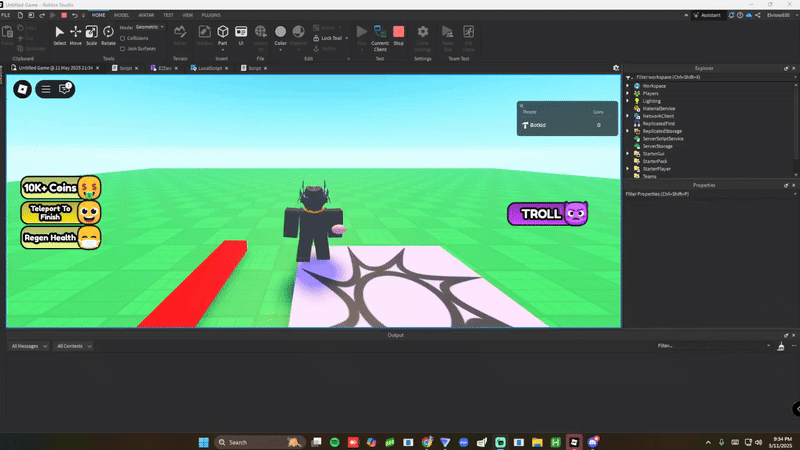800x450 pixels.
Task: Open the Lock Tool dropdown arrow
Action: [347, 38]
